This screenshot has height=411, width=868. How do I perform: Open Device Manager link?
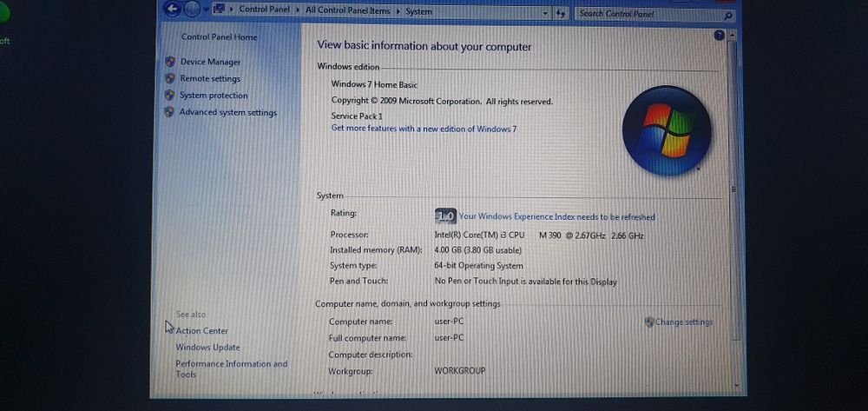pos(210,62)
